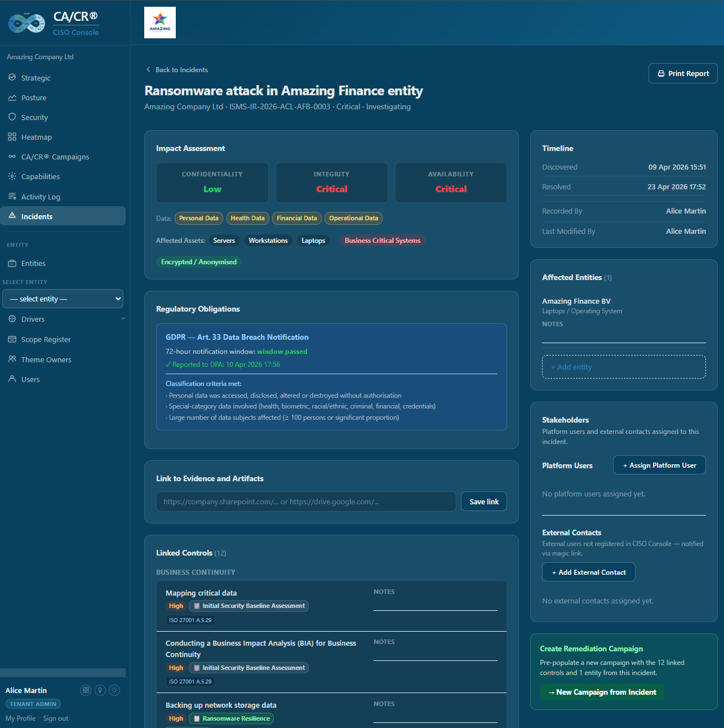Click Notes field for Backing up network storage
Image resolution: width=724 pixels, height=728 pixels.
pos(436,716)
